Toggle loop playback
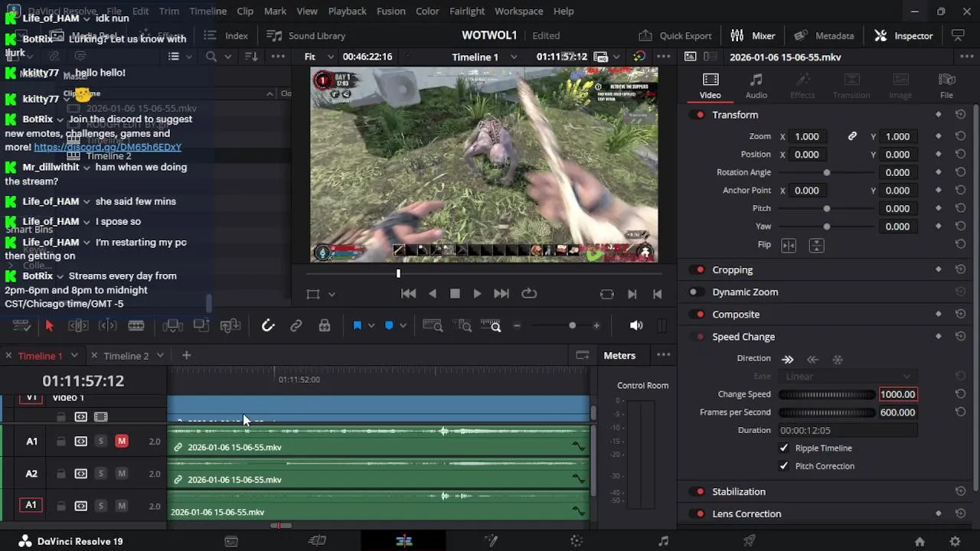The image size is (980, 551). [529, 294]
